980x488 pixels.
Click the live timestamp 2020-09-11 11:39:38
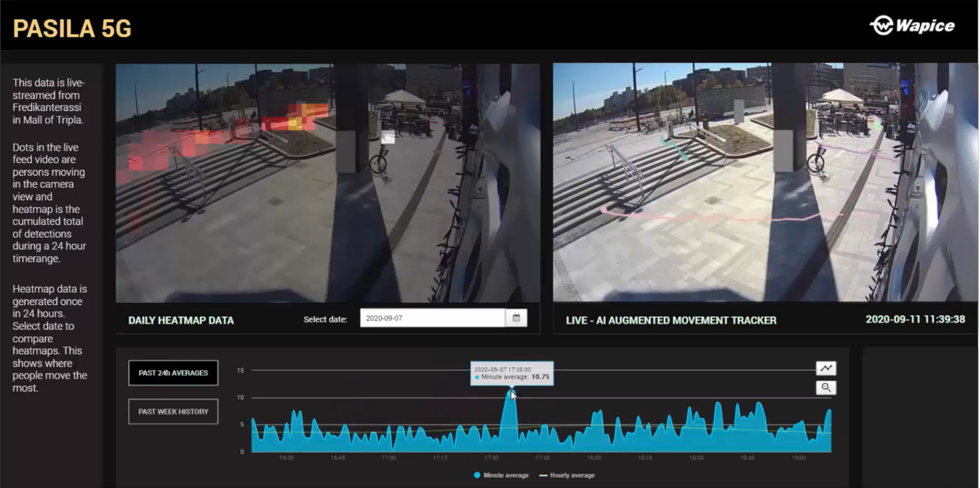(915, 320)
